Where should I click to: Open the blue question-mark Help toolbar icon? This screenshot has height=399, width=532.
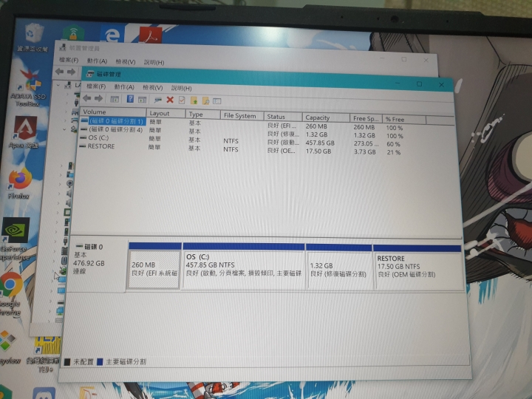[130, 99]
